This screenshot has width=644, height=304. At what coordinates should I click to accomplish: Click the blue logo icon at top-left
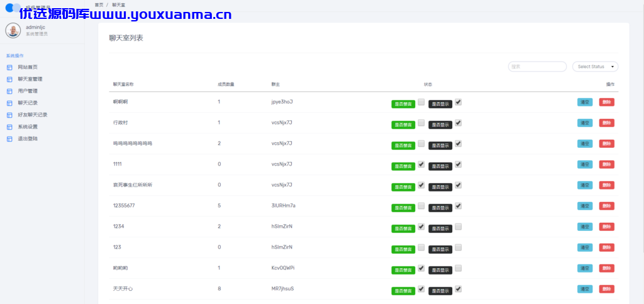(x=13, y=8)
